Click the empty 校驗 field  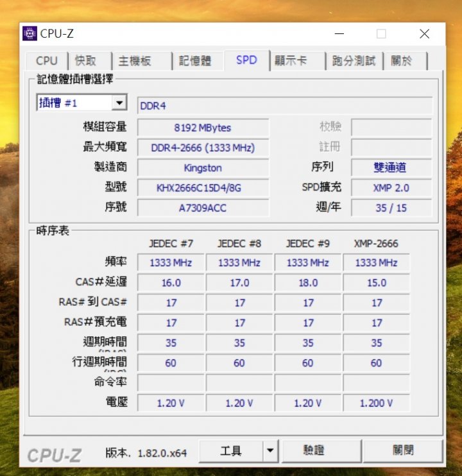click(391, 128)
